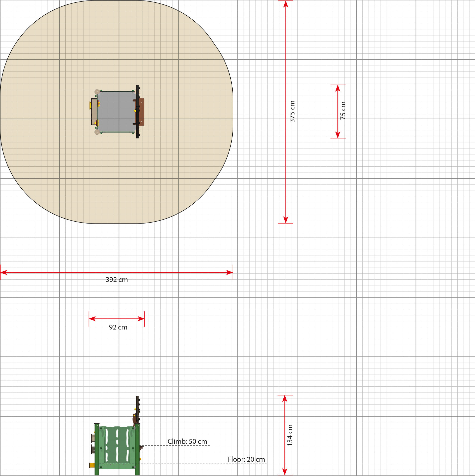Click the bottom arrowhead of the 375 cm line
This screenshot has height=476, width=475.
click(286, 219)
